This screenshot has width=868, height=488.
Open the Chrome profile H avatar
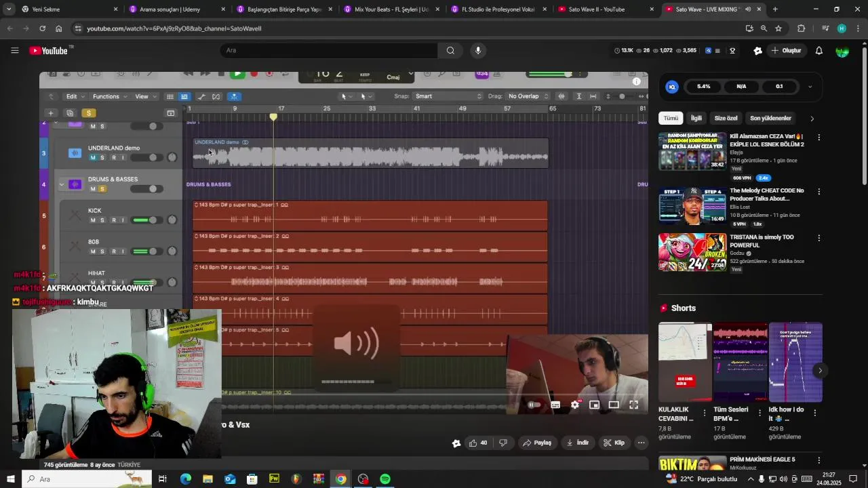842,28
